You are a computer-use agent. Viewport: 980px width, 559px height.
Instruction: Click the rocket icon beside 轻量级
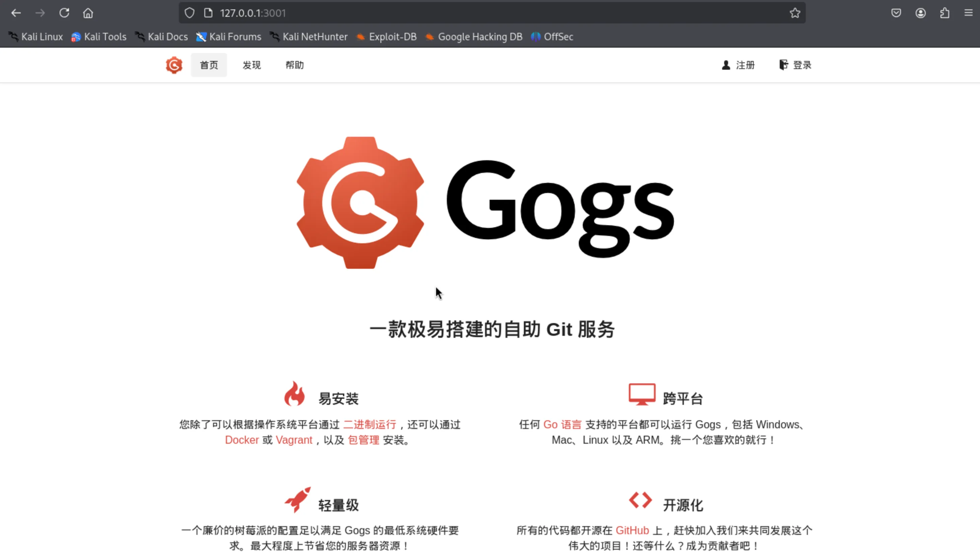pos(297,500)
